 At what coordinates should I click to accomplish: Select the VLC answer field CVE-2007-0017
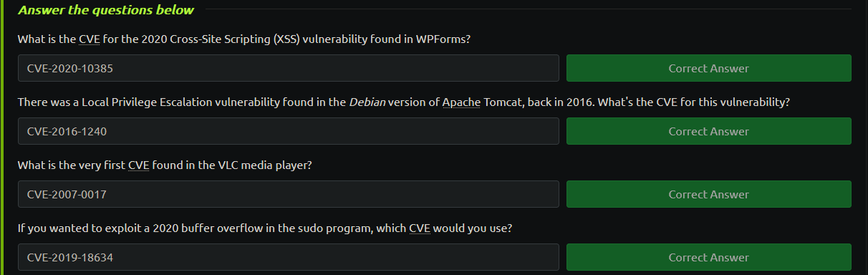tap(289, 194)
